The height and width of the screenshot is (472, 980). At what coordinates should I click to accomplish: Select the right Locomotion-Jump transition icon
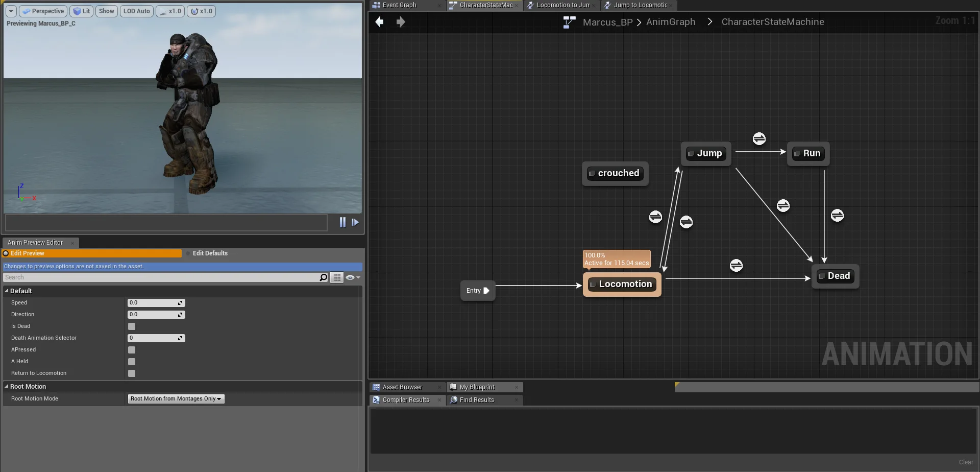point(686,222)
